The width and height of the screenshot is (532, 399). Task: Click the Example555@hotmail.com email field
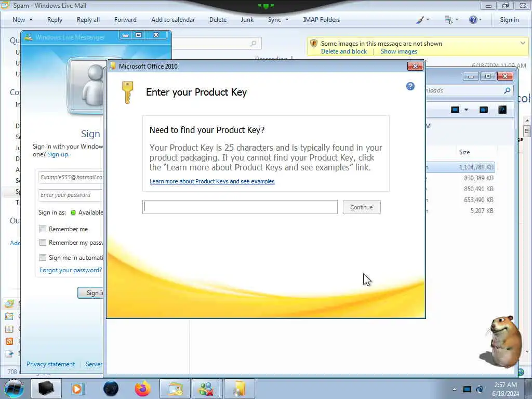(71, 177)
